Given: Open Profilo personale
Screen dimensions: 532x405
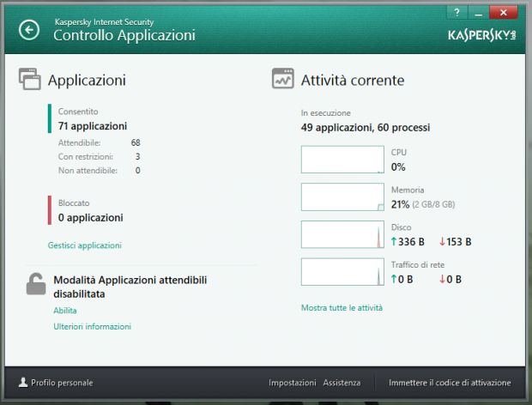Looking at the screenshot, I should (62, 383).
